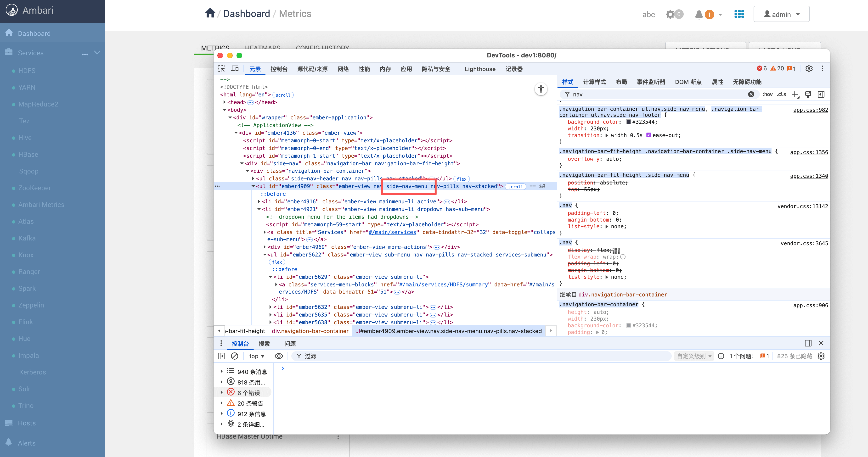
Task: Click the accessibility tree floating button
Action: click(541, 89)
